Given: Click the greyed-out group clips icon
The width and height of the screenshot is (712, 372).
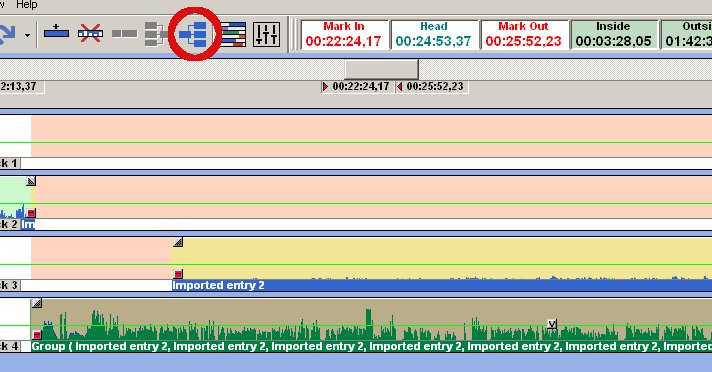Looking at the screenshot, I should tap(156, 34).
